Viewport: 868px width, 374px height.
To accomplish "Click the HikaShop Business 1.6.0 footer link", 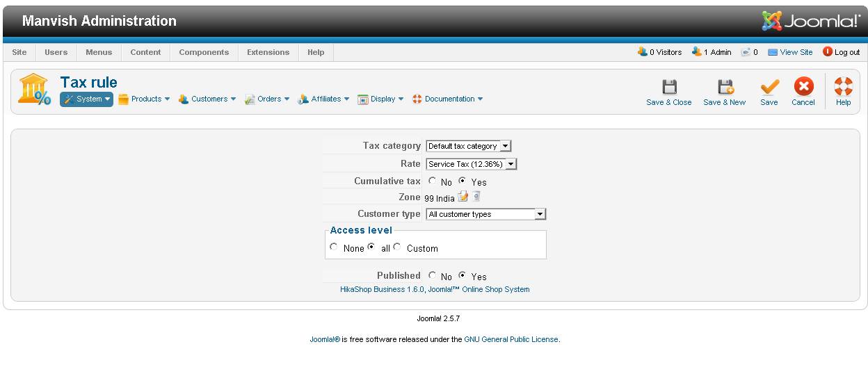I will (435, 289).
